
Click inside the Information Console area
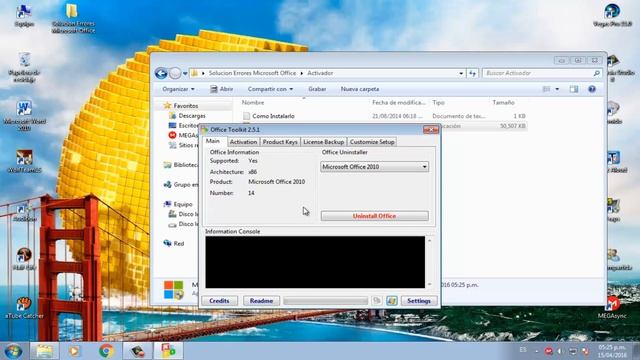tap(315, 262)
